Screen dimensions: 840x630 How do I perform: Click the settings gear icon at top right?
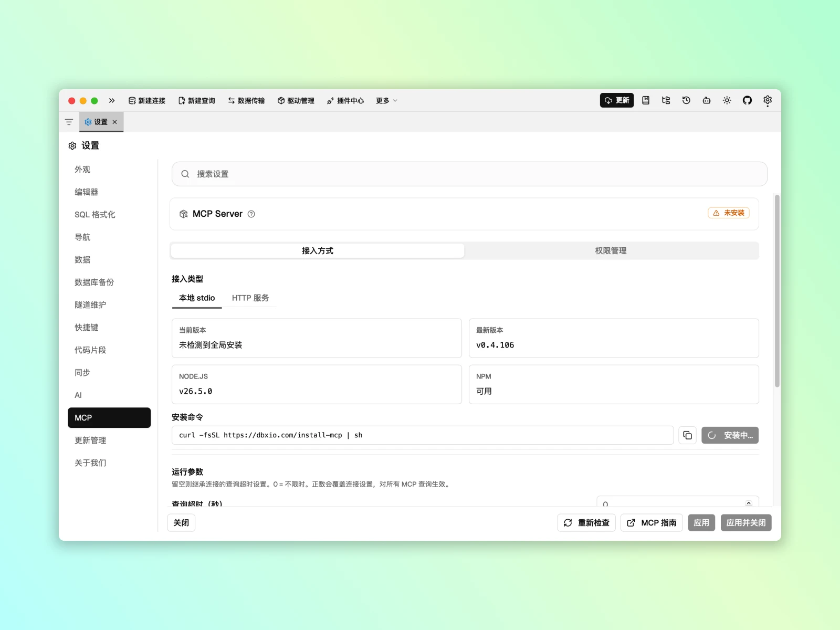[768, 100]
